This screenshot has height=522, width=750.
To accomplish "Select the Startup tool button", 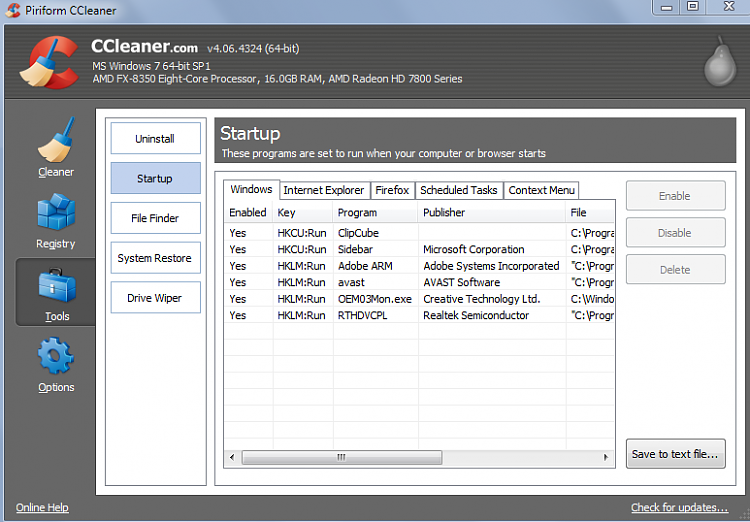I will 155,178.
